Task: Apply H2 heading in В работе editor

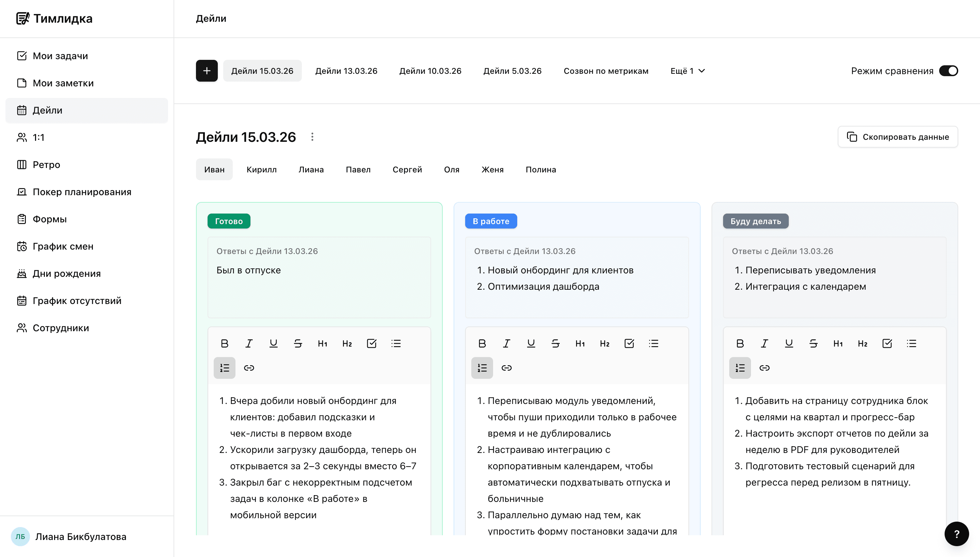Action: pos(604,343)
